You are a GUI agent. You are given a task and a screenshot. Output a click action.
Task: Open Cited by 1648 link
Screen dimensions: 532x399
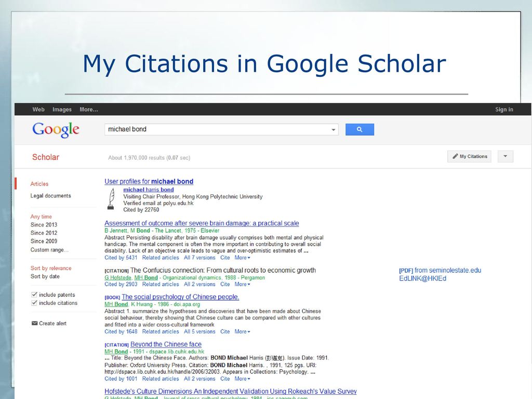tap(121, 331)
